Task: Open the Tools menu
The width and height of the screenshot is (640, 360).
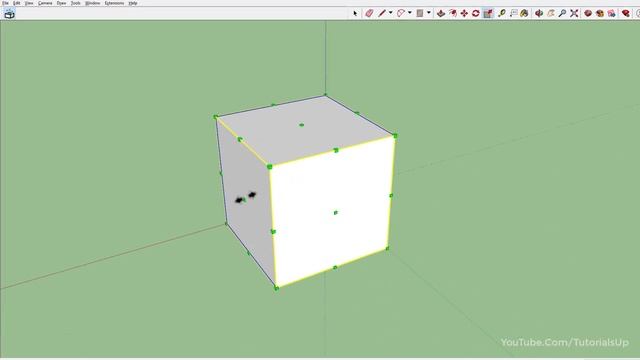Action: click(x=76, y=3)
